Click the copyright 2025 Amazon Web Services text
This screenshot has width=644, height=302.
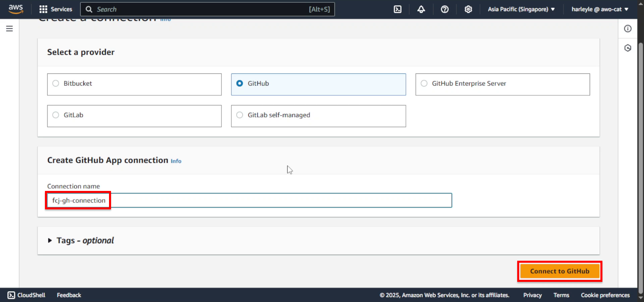pos(444,295)
